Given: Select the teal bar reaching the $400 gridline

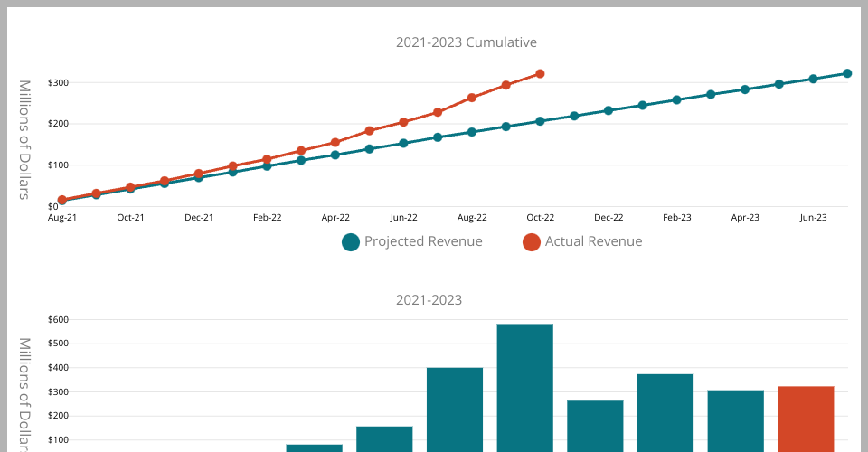Looking at the screenshot, I should click(x=455, y=409).
